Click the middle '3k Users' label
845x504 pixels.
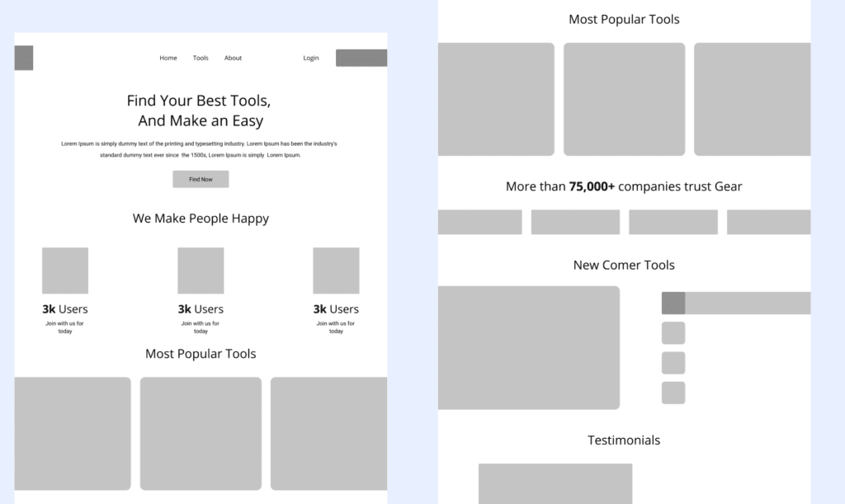201,309
